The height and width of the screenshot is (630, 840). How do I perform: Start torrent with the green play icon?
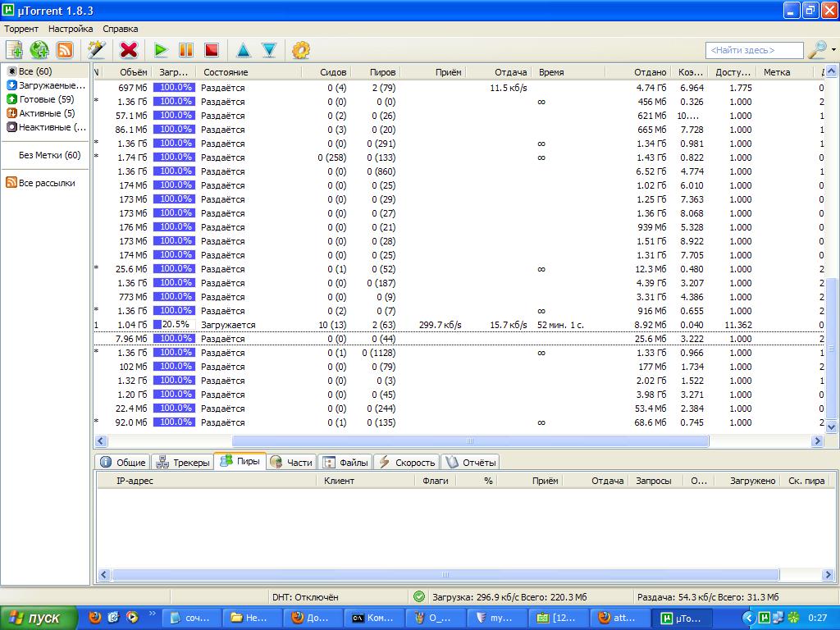(161, 50)
